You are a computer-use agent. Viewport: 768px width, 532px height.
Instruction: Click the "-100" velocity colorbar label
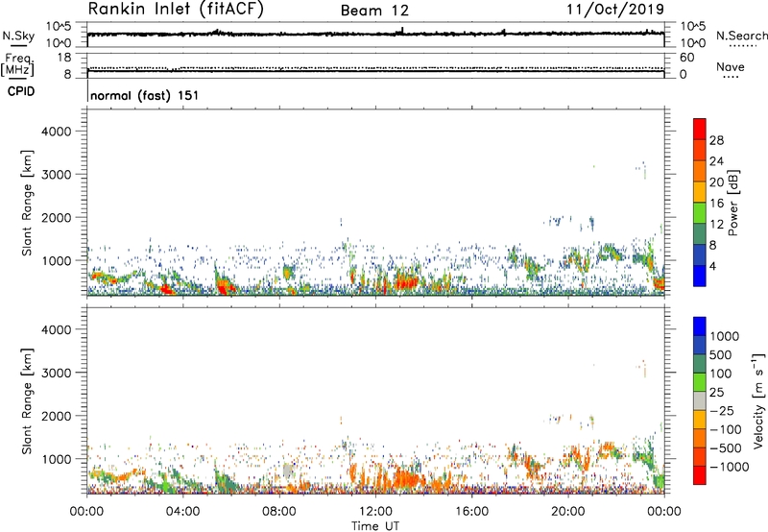coord(725,429)
